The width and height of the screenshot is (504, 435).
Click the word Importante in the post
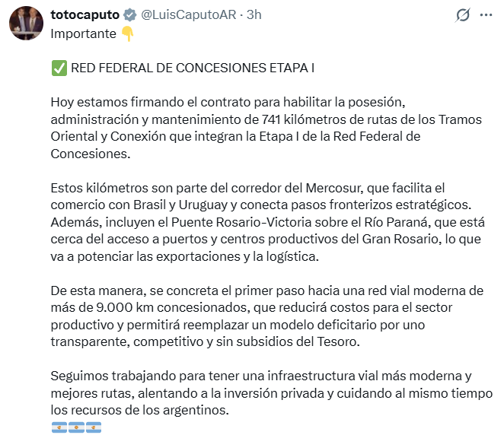click(83, 33)
